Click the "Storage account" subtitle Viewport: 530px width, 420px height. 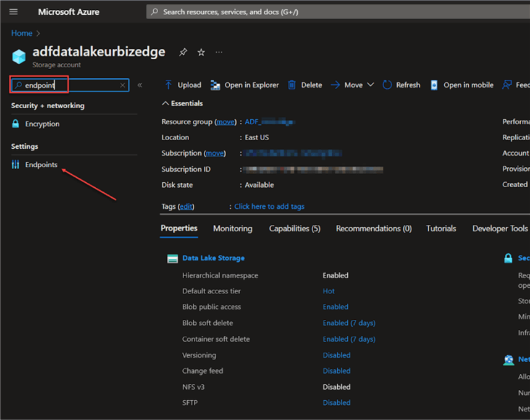[56, 65]
